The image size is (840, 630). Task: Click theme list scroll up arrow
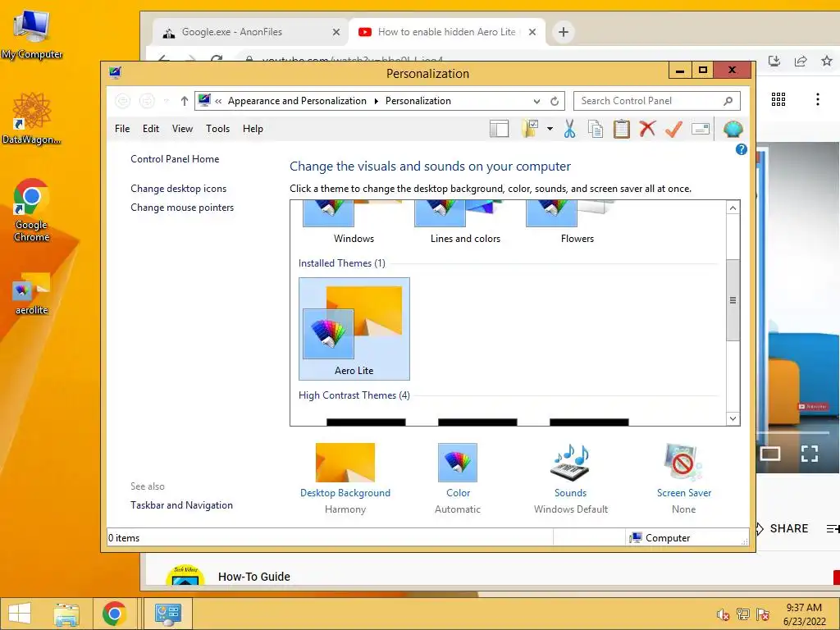[733, 208]
